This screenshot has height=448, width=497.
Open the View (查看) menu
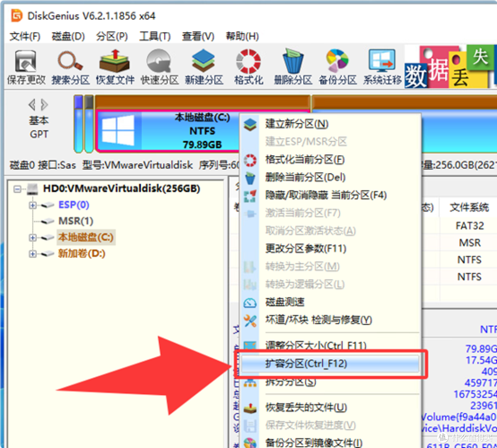point(198,36)
